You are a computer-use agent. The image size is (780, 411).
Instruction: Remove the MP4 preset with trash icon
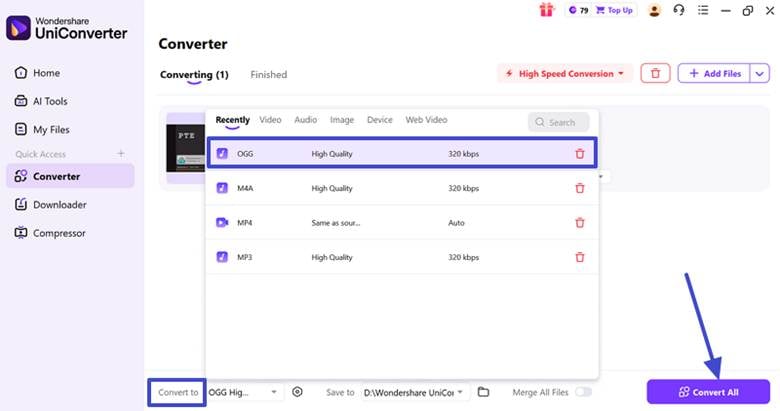pyautogui.click(x=580, y=222)
